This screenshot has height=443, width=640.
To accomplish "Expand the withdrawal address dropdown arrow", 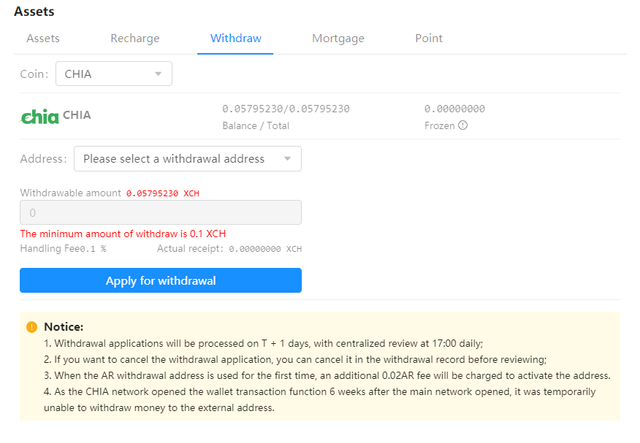I will point(287,159).
